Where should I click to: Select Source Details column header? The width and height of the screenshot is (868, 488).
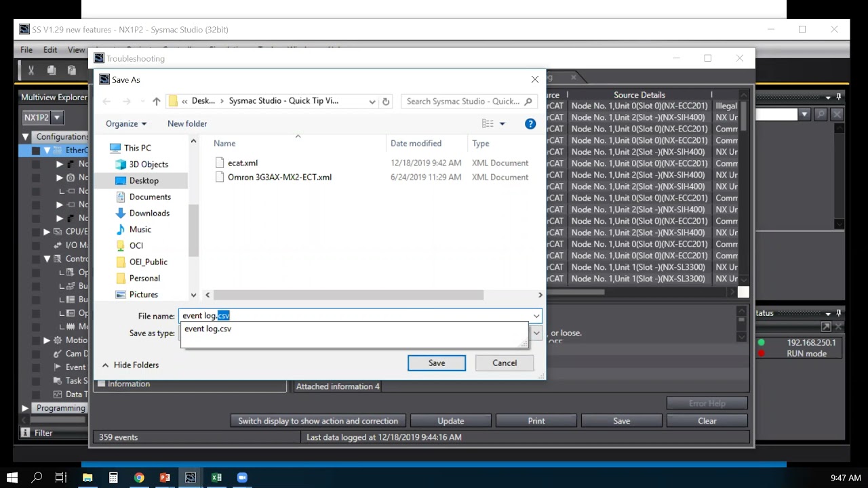tap(639, 95)
